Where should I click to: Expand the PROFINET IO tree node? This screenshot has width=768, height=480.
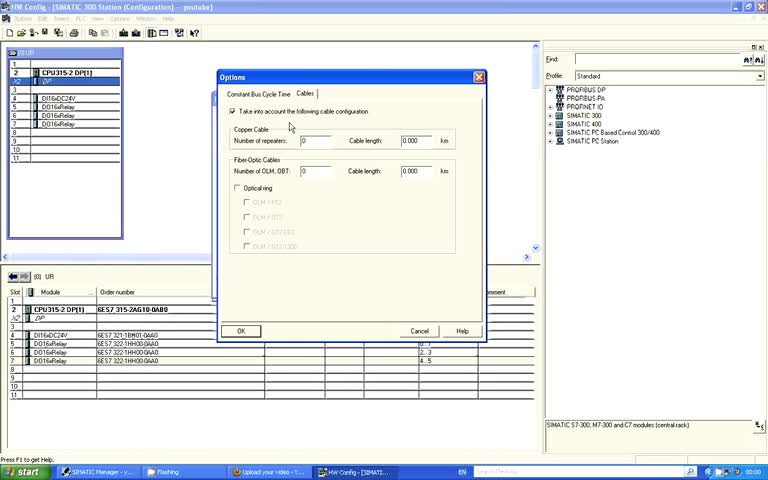(550, 107)
